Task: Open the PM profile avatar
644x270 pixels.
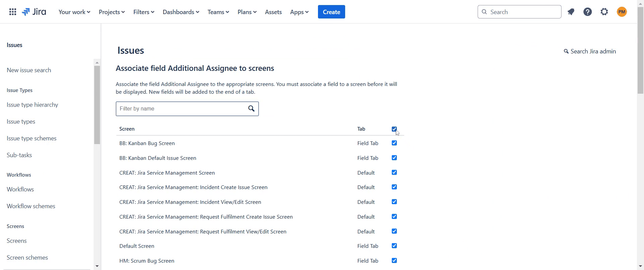Action: (622, 12)
